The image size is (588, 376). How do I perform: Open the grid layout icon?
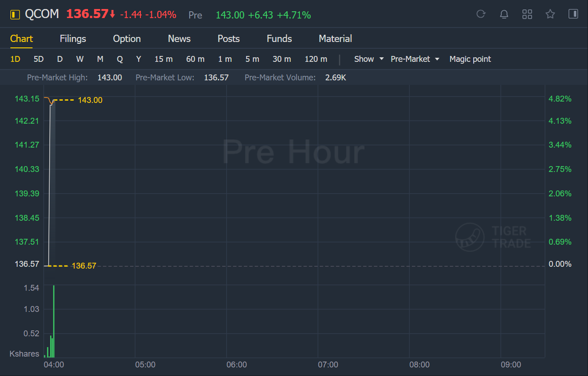click(x=527, y=14)
